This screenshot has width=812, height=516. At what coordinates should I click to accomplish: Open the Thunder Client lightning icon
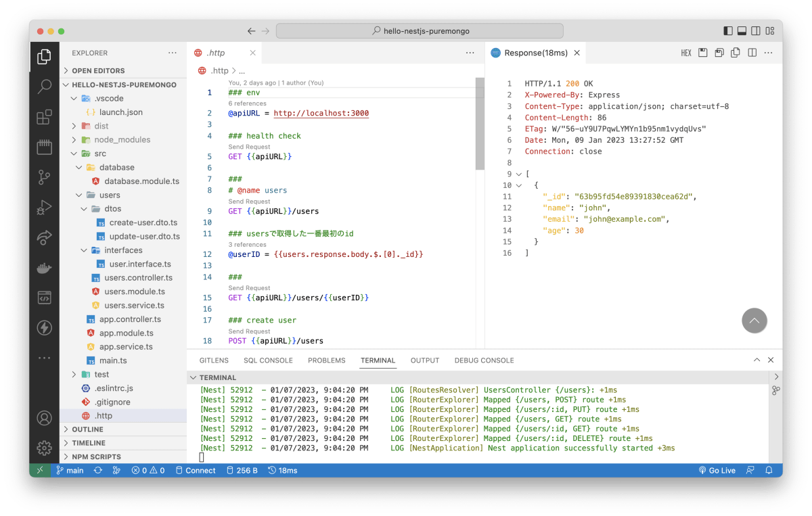click(44, 328)
